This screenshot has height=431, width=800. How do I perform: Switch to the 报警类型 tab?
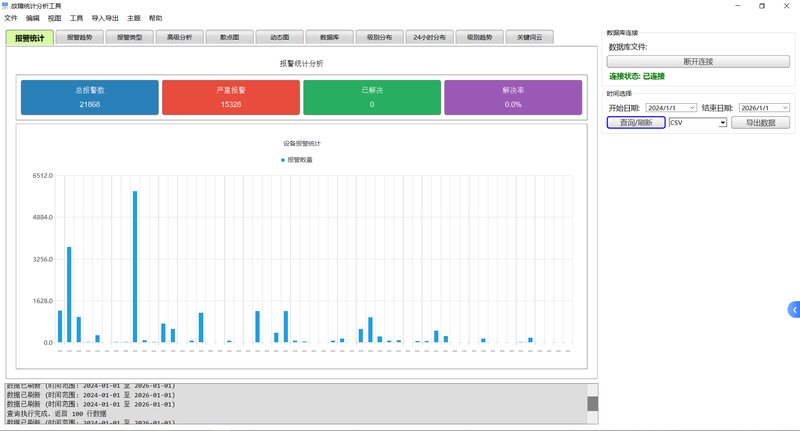pos(130,37)
